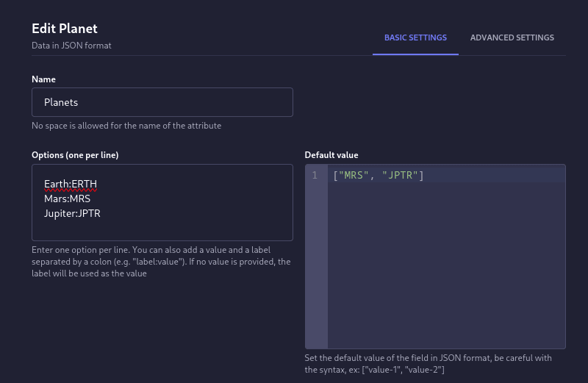
Task: Switch to the Basic Settings tab
Action: [x=415, y=37]
